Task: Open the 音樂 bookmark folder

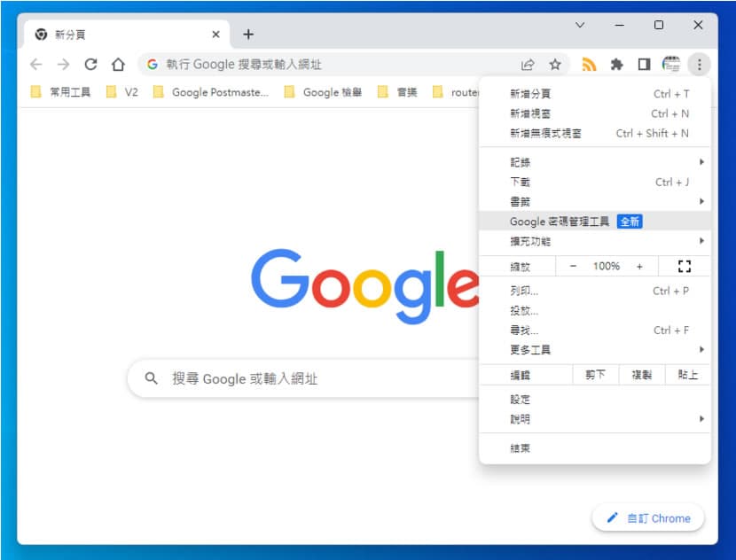Action: coord(397,92)
